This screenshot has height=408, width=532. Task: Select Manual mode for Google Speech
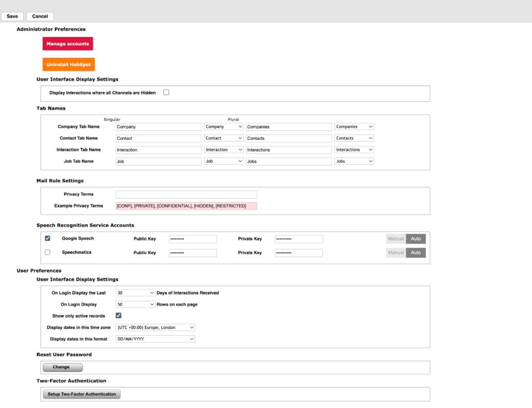(x=395, y=239)
